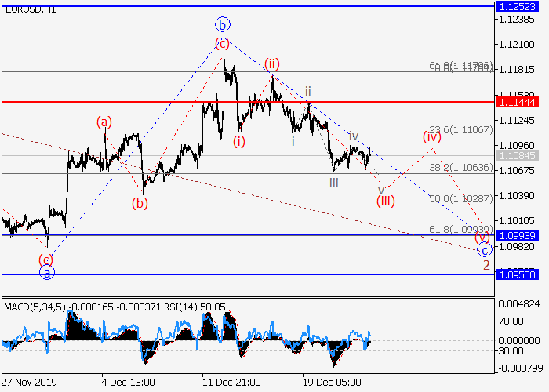Select the red (iv) projected wave label
549x392 pixels.
tap(432, 136)
